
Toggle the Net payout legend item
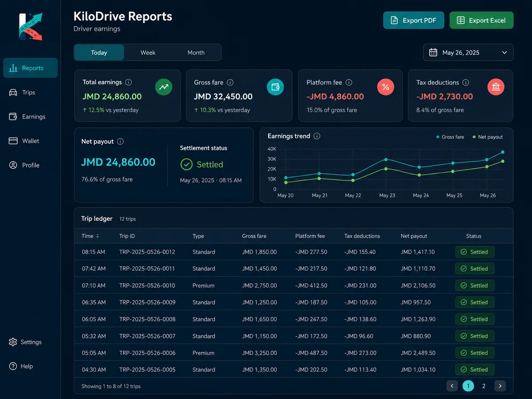488,137
